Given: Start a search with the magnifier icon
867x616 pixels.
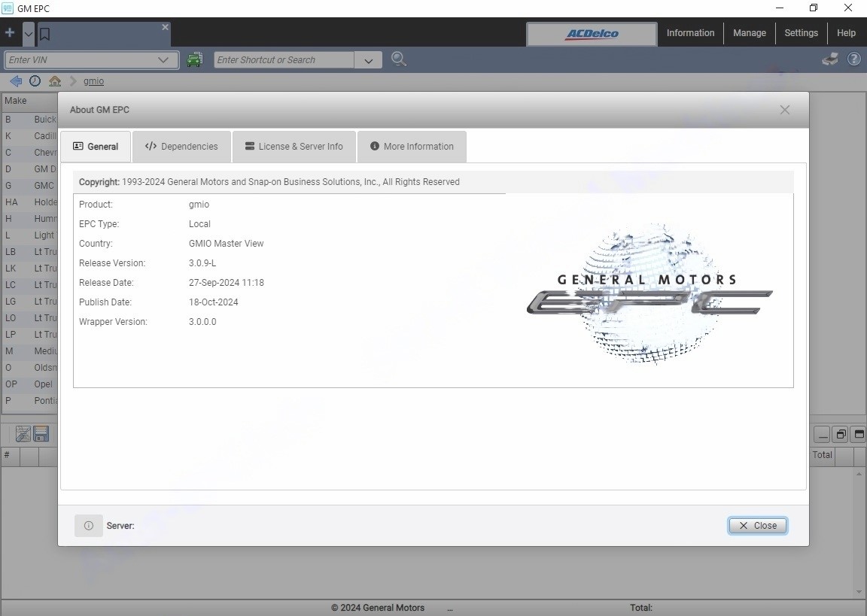Looking at the screenshot, I should (x=399, y=59).
